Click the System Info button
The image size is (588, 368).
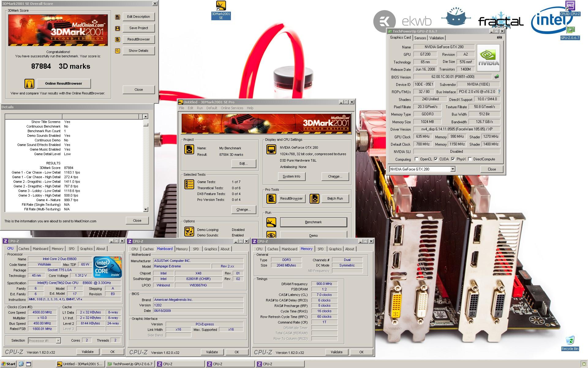click(x=292, y=176)
